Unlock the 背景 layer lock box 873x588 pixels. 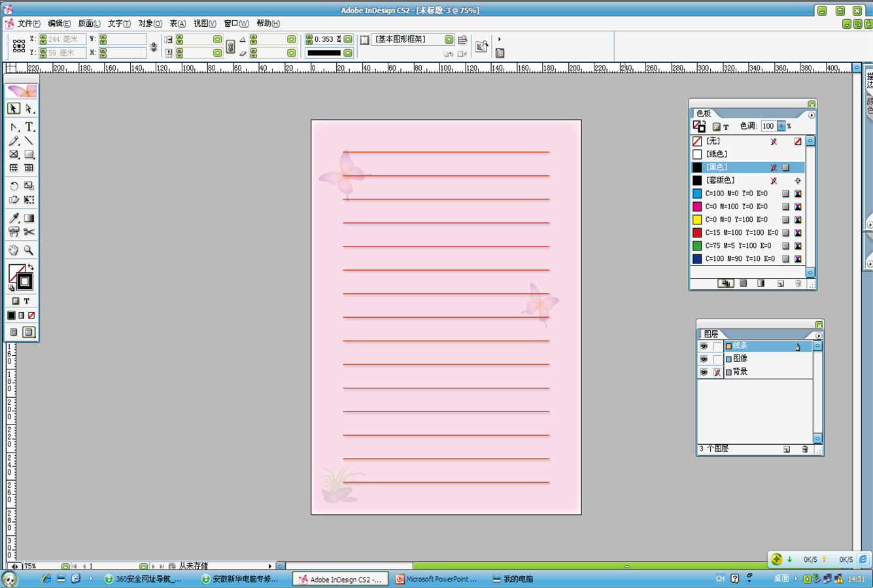coord(717,372)
